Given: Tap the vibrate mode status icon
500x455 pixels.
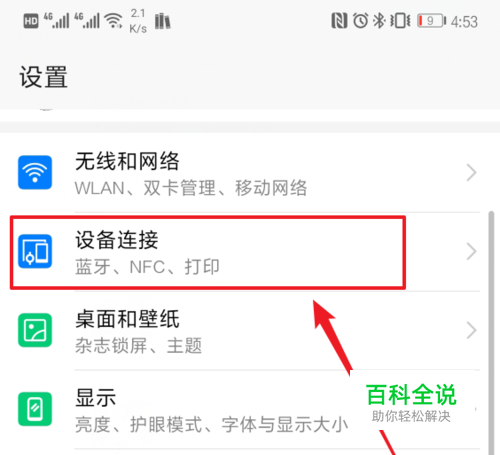Looking at the screenshot, I should [x=400, y=21].
